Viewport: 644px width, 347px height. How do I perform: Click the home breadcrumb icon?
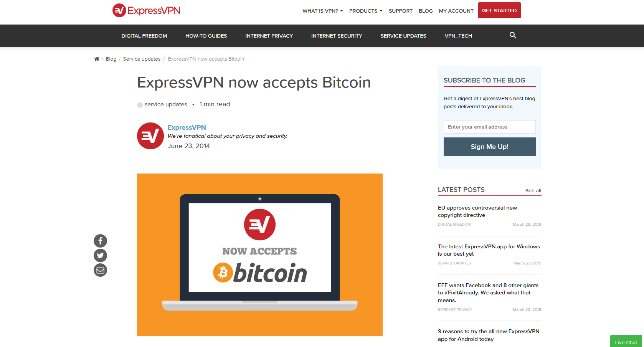97,59
